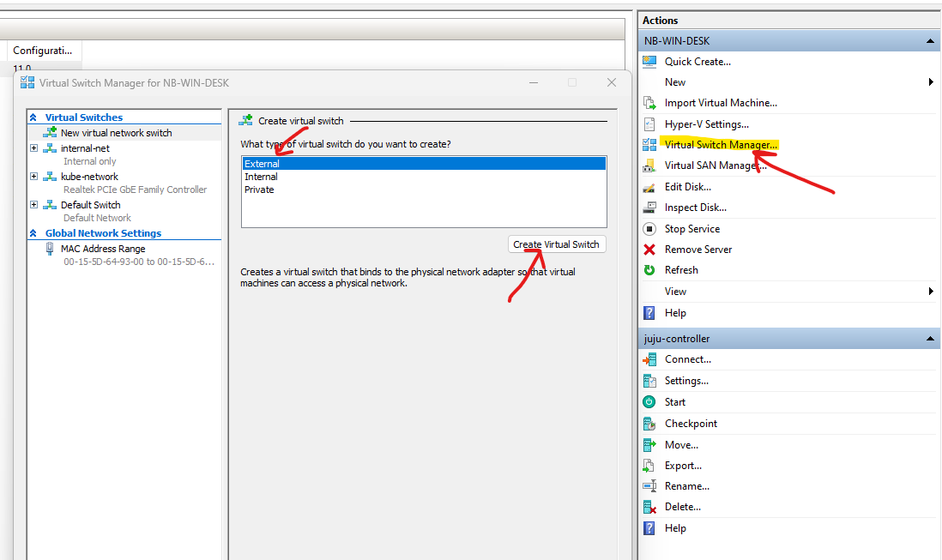Click the Quick Create icon in Actions
The height and width of the screenshot is (560, 942).
(649, 62)
